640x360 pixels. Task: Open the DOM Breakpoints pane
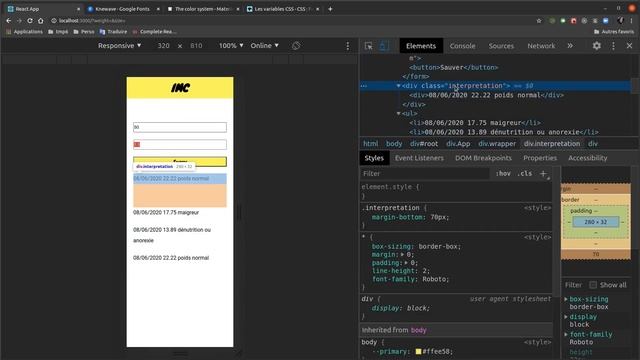tap(483, 158)
